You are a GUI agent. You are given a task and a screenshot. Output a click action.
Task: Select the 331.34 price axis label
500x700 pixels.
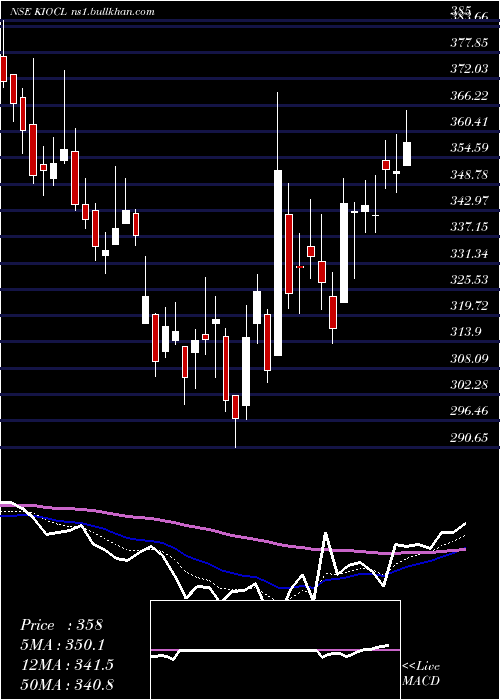(469, 253)
